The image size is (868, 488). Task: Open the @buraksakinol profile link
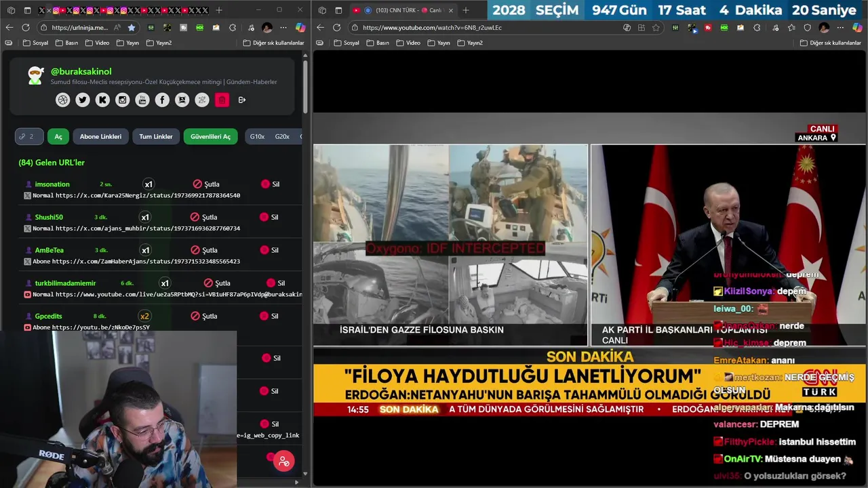tap(81, 71)
